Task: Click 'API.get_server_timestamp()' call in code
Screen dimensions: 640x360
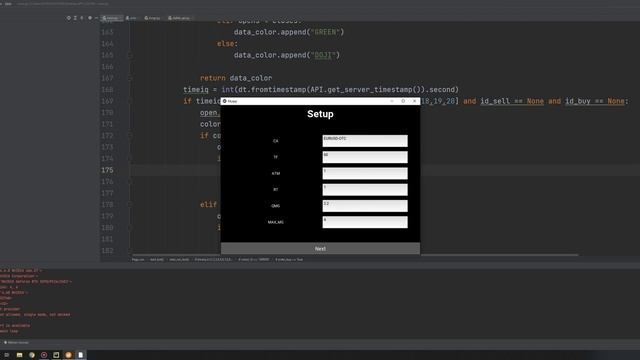Action: coord(366,90)
